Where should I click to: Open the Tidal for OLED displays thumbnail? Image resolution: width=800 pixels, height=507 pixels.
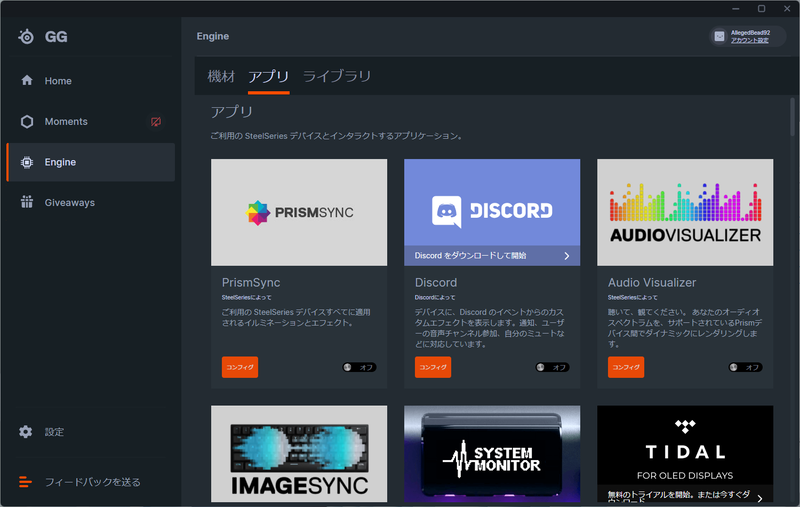pyautogui.click(x=685, y=454)
